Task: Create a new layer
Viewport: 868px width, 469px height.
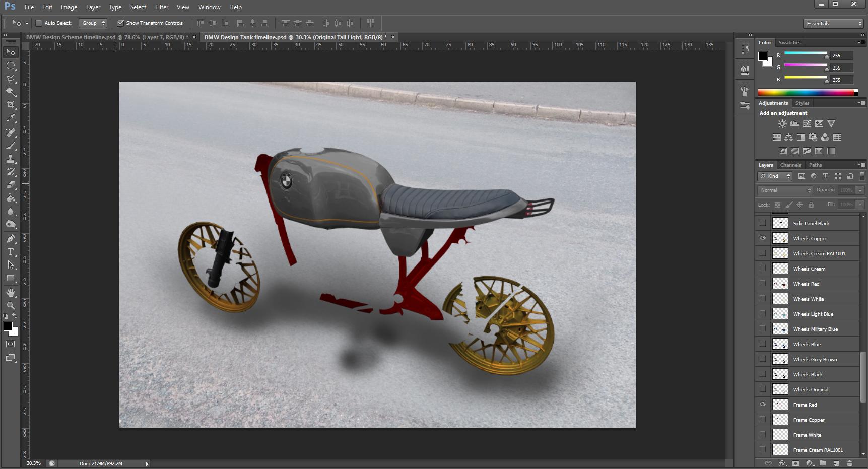Action: click(836, 463)
